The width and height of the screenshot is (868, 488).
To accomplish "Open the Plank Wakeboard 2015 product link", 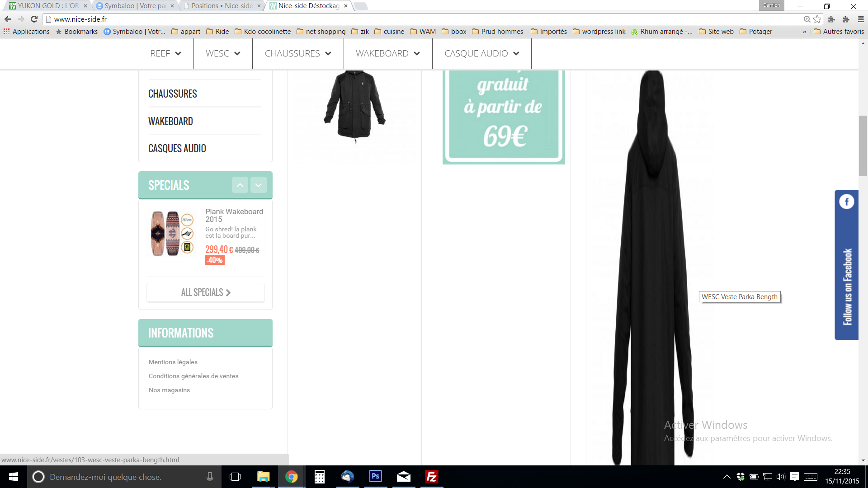I will [x=234, y=216].
